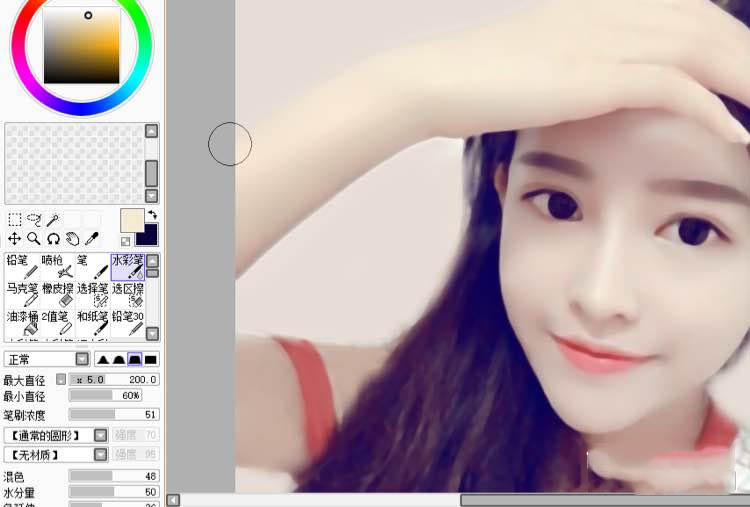Screen dimensions: 750x507
Task: Choose the 笔 pen brush
Action: [x=93, y=267]
